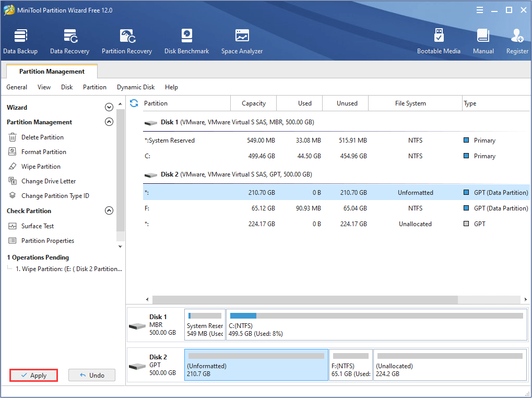Image resolution: width=532 pixels, height=398 pixels.
Task: Open Partition Recovery
Action: coord(127,41)
